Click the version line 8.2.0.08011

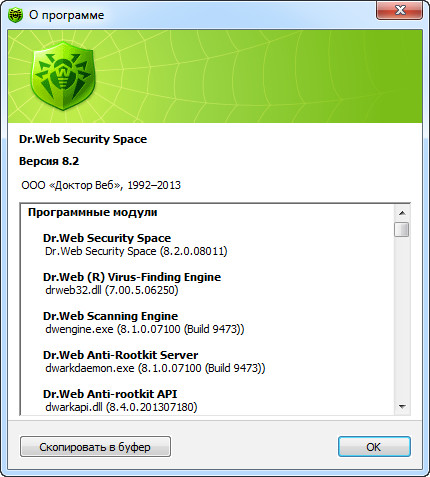[136, 251]
